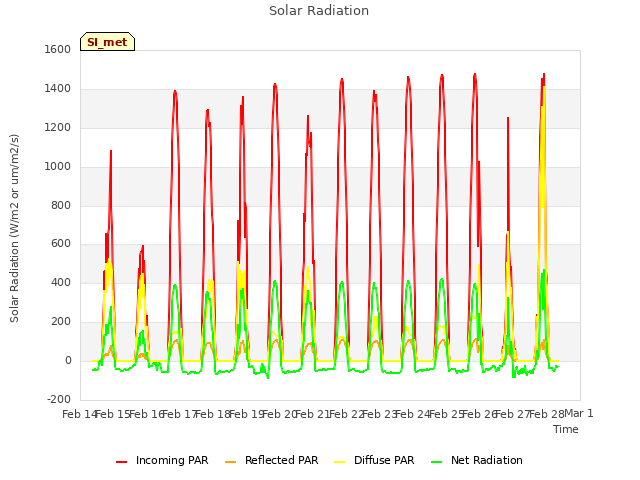This screenshot has width=640, height=480.
Task: Select the Incoming PAR legend label
Action: (172, 460)
